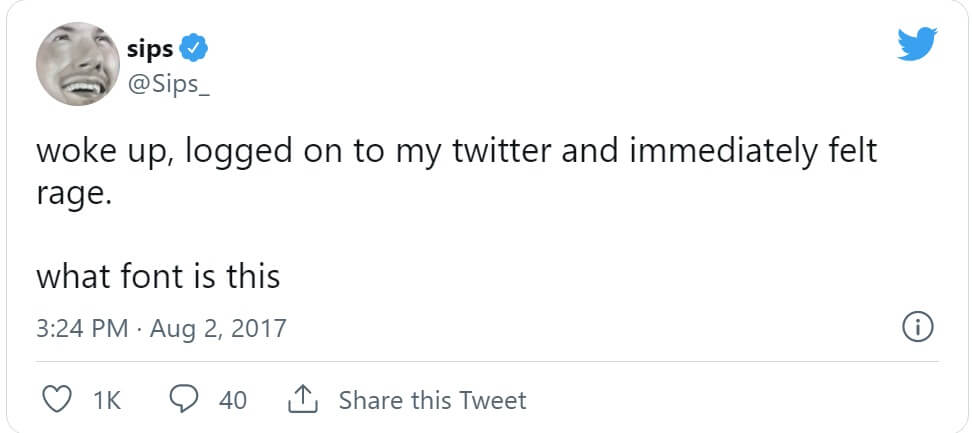Click the reply speech bubble icon

tap(183, 400)
